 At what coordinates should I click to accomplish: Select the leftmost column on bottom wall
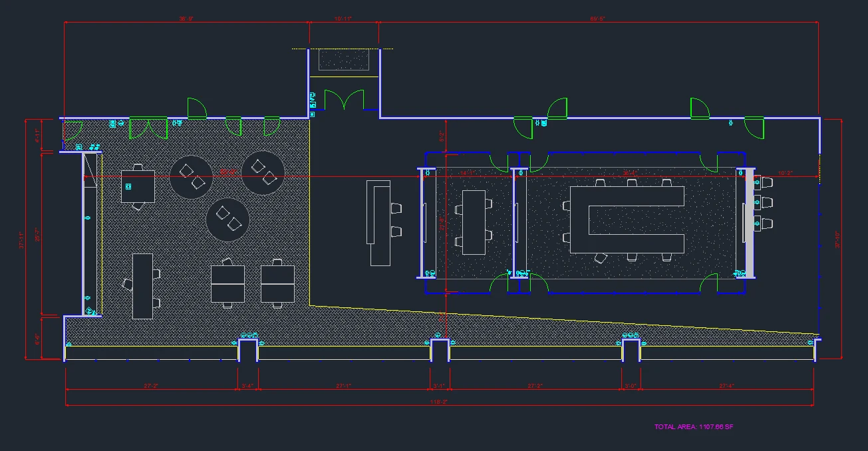click(248, 350)
